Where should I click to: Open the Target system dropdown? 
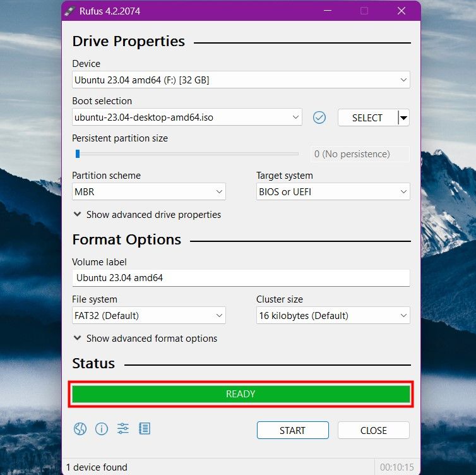coord(333,192)
